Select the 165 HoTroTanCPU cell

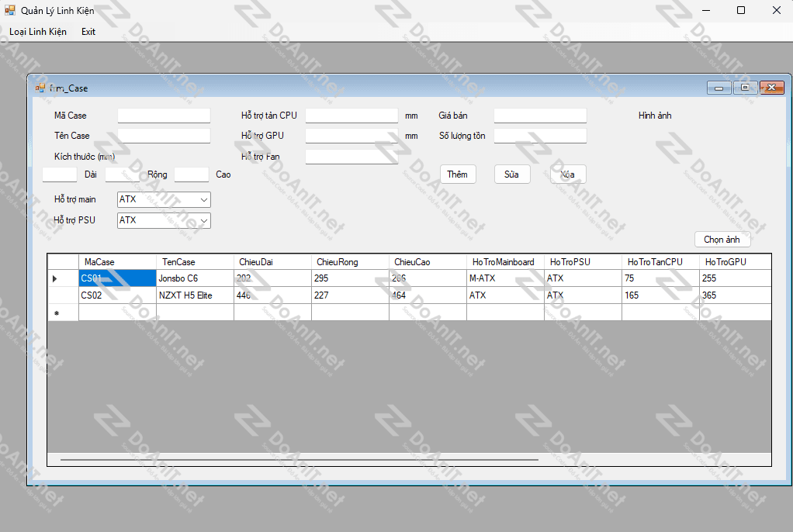click(661, 295)
